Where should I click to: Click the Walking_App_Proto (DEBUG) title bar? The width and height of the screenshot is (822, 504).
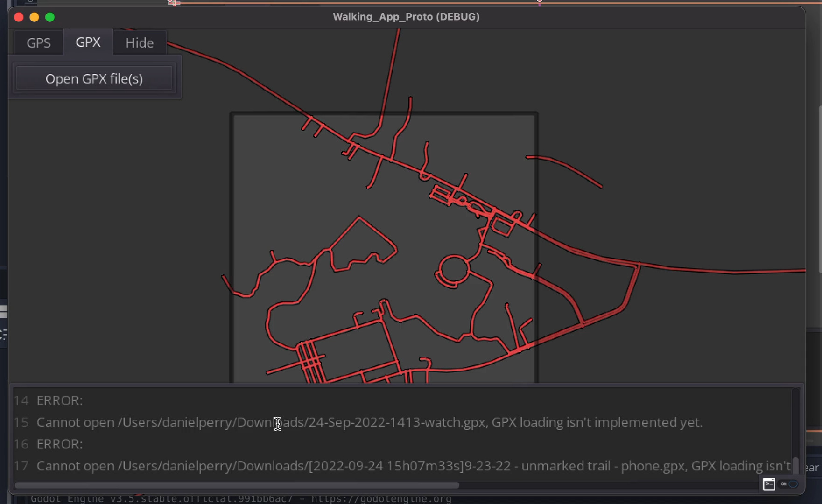(406, 17)
